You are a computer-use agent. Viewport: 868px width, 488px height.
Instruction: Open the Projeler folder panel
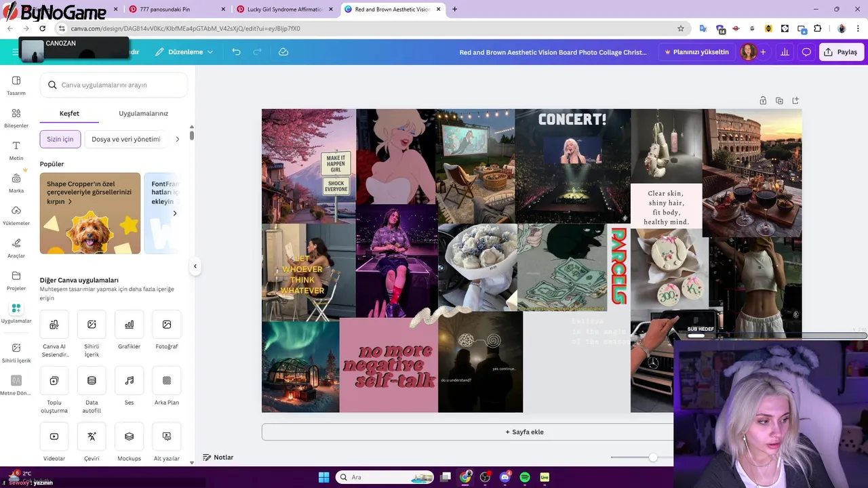click(x=16, y=280)
